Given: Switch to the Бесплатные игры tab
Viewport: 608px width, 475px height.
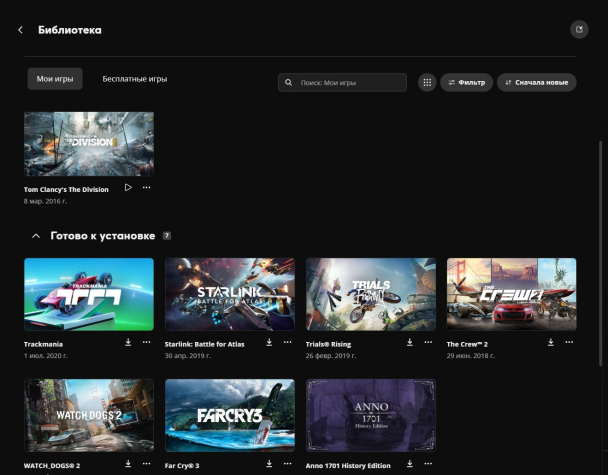Looking at the screenshot, I should click(135, 79).
